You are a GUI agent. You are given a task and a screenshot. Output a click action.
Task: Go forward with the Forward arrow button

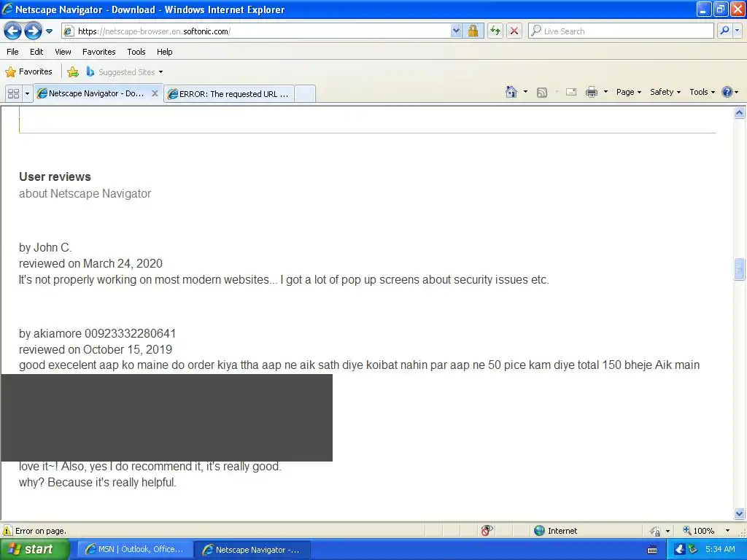click(x=33, y=31)
